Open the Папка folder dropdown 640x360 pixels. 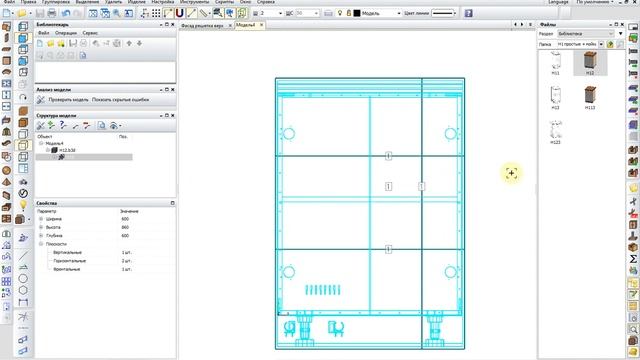(x=601, y=44)
